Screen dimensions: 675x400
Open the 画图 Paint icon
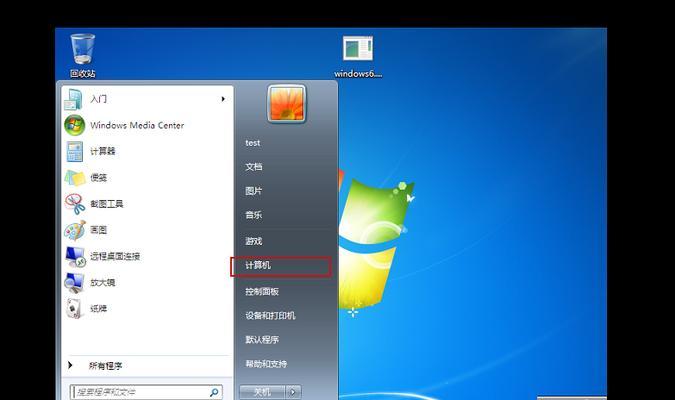[x=75, y=230]
